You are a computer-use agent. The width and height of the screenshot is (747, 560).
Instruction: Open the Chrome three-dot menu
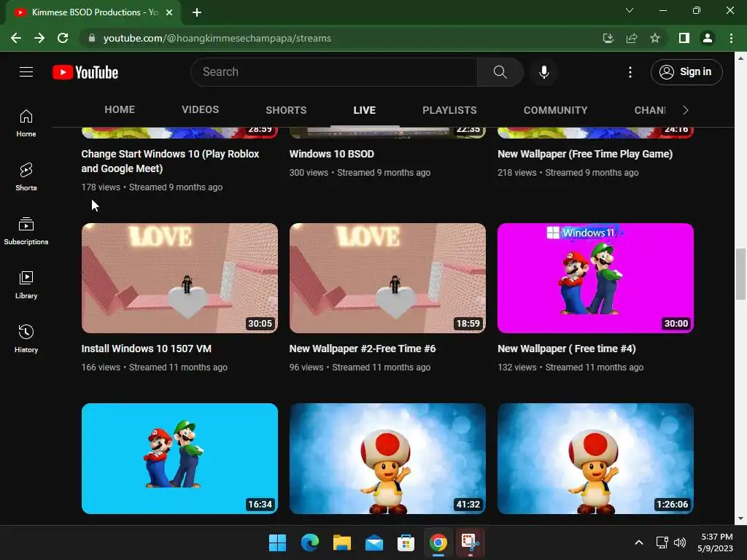click(x=731, y=38)
